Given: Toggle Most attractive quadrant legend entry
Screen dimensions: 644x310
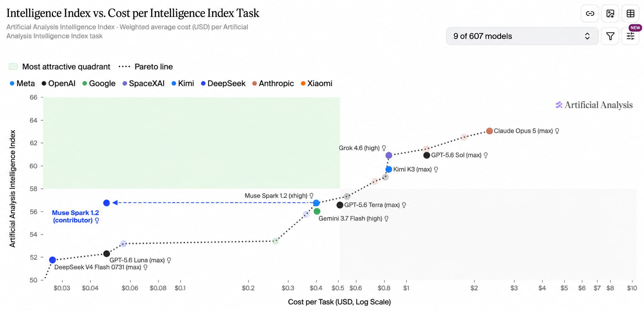Looking at the screenshot, I should pyautogui.click(x=59, y=67).
